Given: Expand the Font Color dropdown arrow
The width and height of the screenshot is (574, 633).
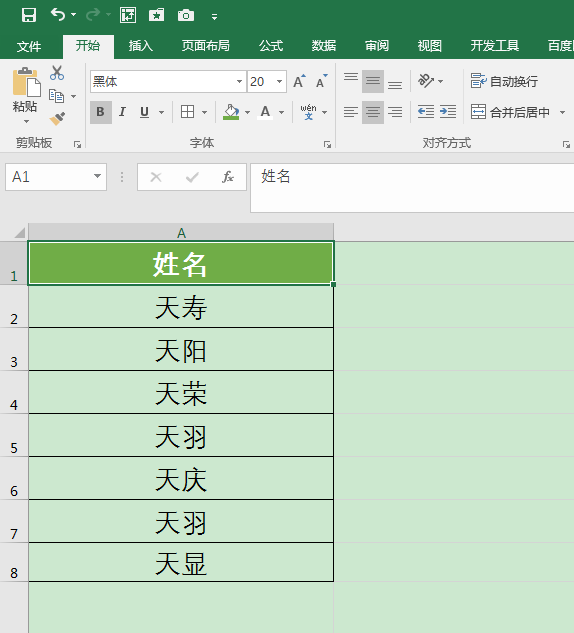Looking at the screenshot, I should (x=281, y=112).
